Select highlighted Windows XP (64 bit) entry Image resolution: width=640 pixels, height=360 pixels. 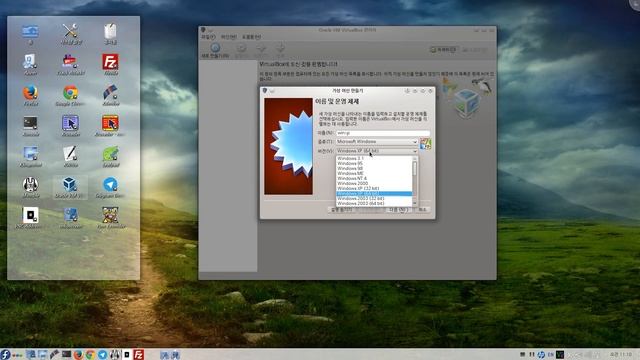374,193
